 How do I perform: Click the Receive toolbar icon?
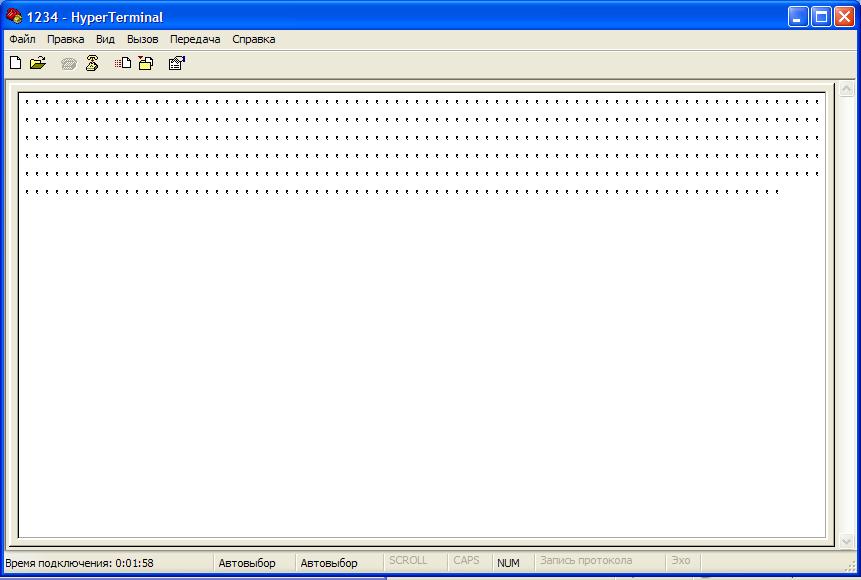click(x=146, y=63)
